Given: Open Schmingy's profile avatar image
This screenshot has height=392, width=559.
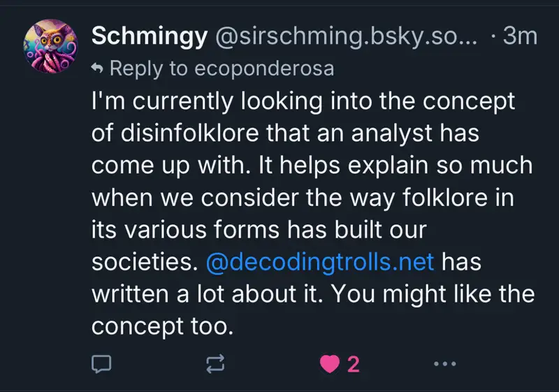Looking at the screenshot, I should point(52,45).
